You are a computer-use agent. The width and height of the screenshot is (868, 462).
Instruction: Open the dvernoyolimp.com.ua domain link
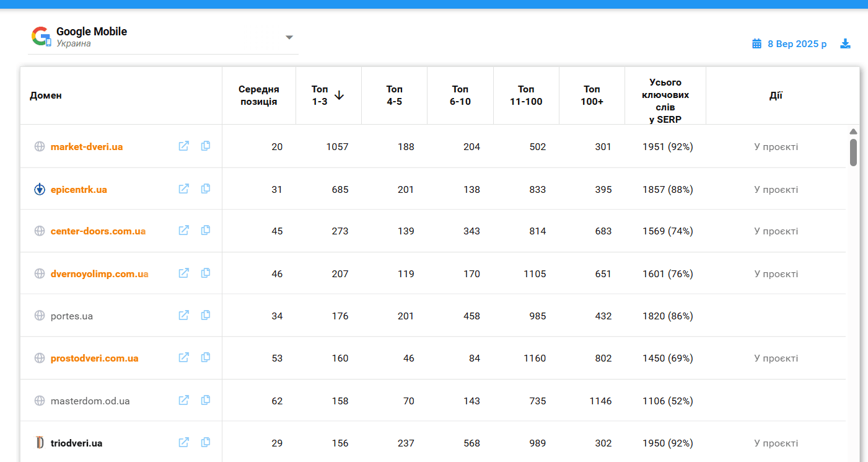click(x=100, y=273)
